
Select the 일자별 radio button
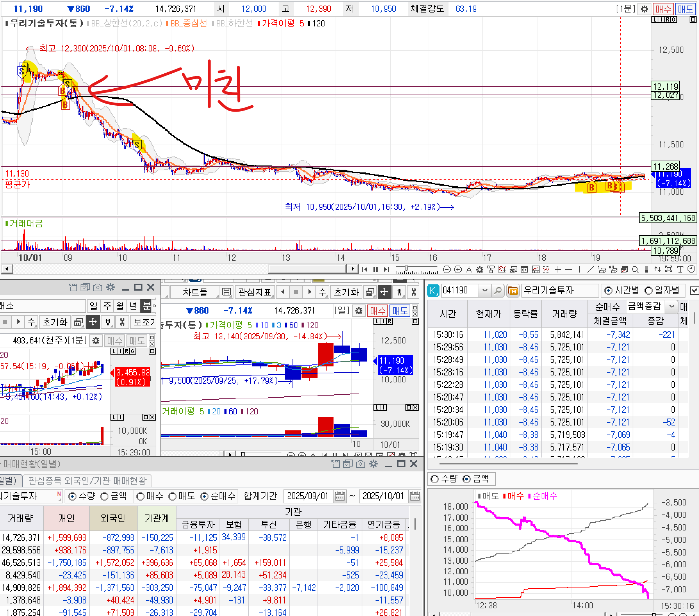point(649,291)
